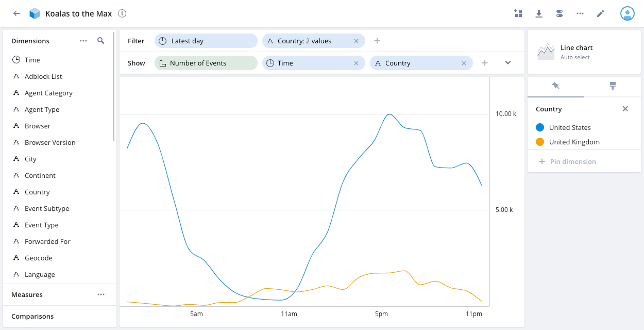Click the toggle switches options icon
644x330 pixels.
[x=560, y=14]
